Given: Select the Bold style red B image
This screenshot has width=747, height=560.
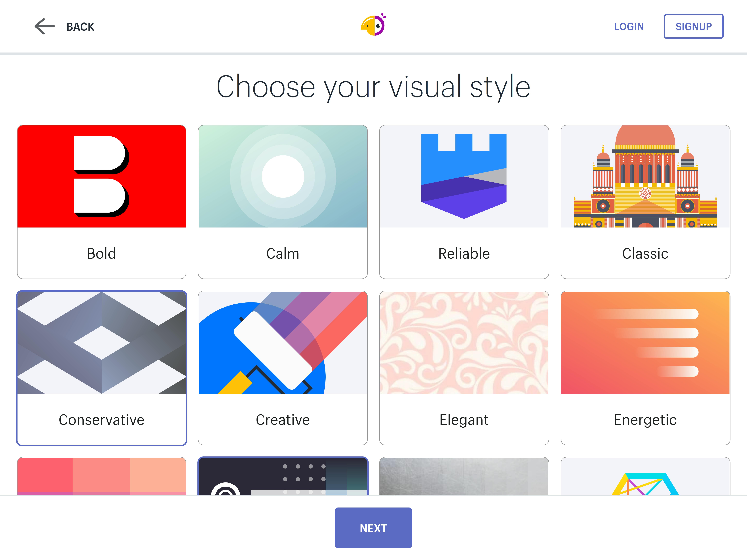Looking at the screenshot, I should tap(101, 176).
